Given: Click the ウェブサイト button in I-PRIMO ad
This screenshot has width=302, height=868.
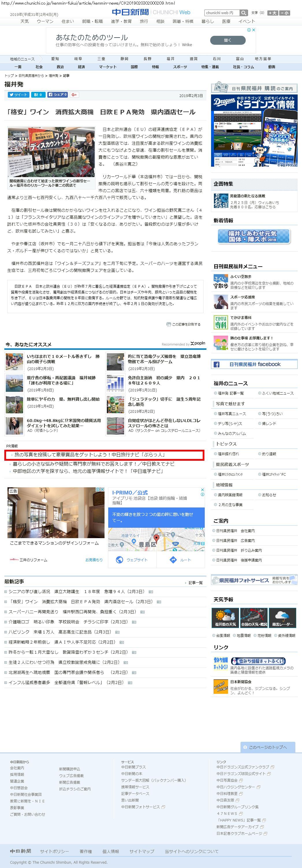Looking at the screenshot, I should click(132, 560).
